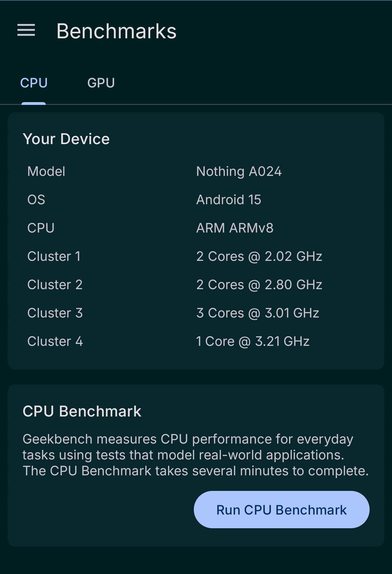Viewport: 392px width, 574px height.
Task: Click the Benchmarks page title
Action: pos(116,31)
